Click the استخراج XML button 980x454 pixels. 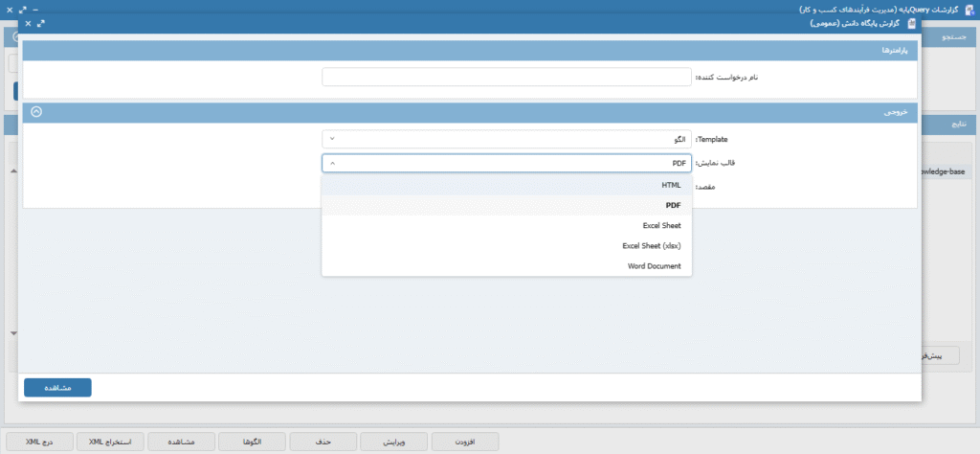pos(111,442)
